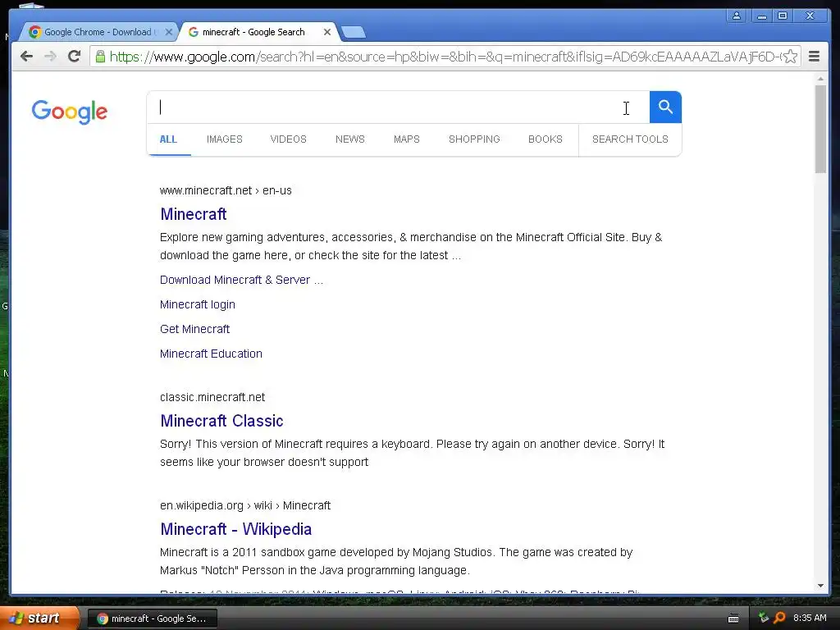The height and width of the screenshot is (630, 840).
Task: Click the page scrollbar up arrow
Action: 820,79
